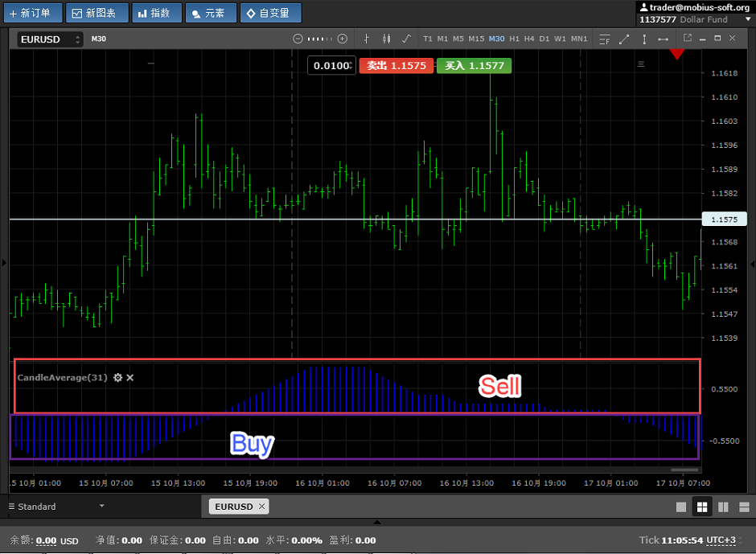Image resolution: width=756 pixels, height=554 pixels.
Task: Open the chart hamburger menu icon
Action: pos(641,64)
